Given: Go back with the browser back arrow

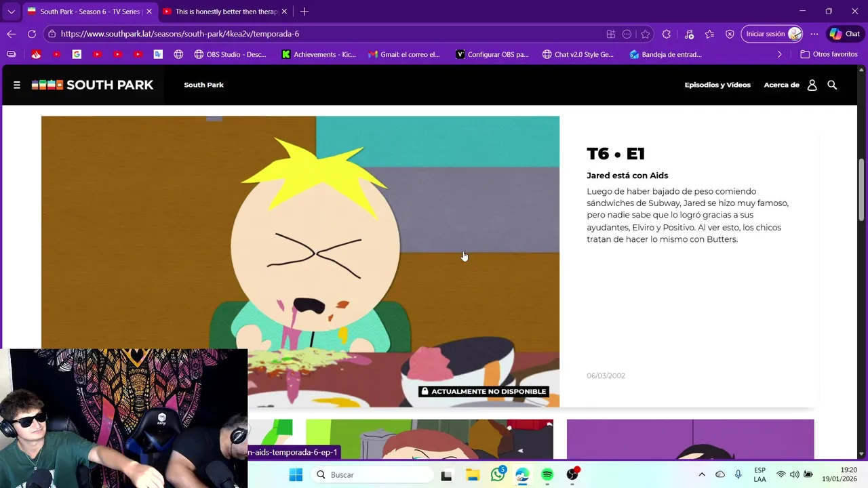Looking at the screenshot, I should point(12,34).
